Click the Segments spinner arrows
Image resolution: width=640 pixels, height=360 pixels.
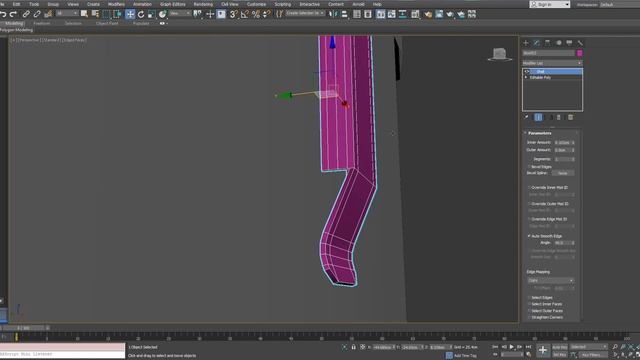coord(573,159)
